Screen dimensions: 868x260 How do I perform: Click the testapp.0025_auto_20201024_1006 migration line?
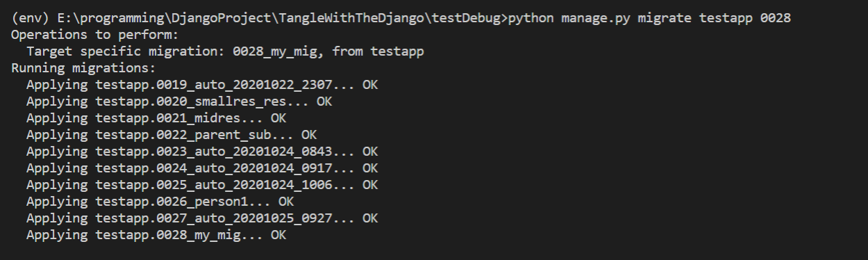tap(202, 185)
